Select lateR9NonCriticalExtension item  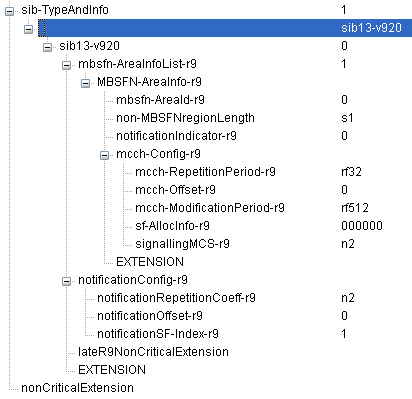[x=153, y=352]
